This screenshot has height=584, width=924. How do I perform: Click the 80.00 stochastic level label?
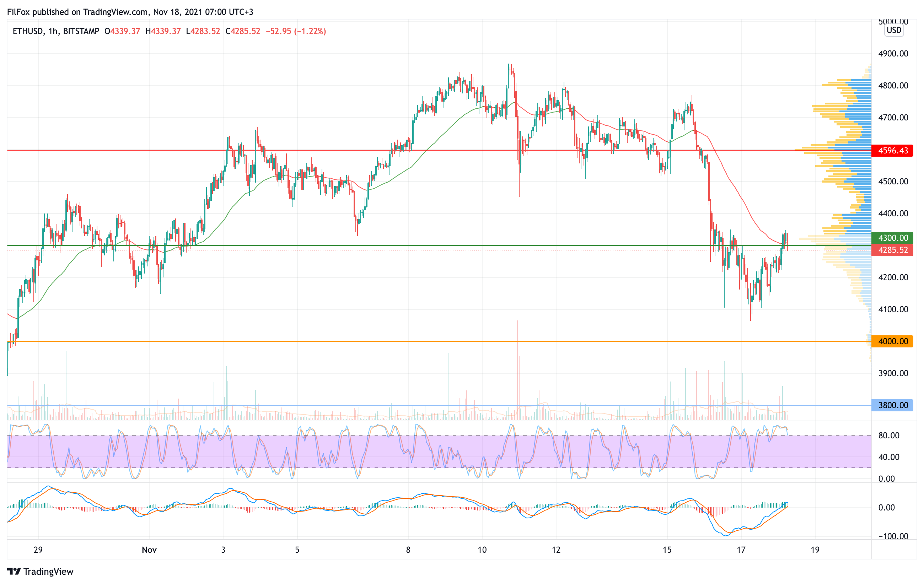click(x=889, y=435)
